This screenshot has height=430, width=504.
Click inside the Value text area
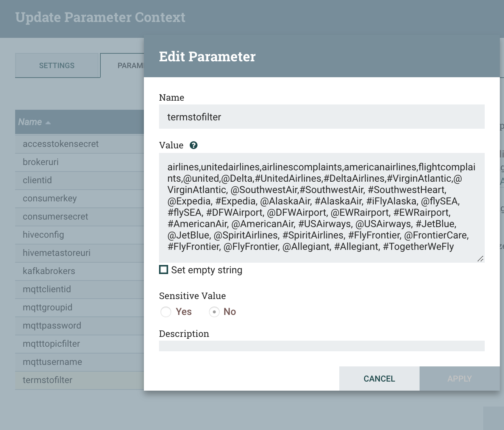(x=322, y=208)
